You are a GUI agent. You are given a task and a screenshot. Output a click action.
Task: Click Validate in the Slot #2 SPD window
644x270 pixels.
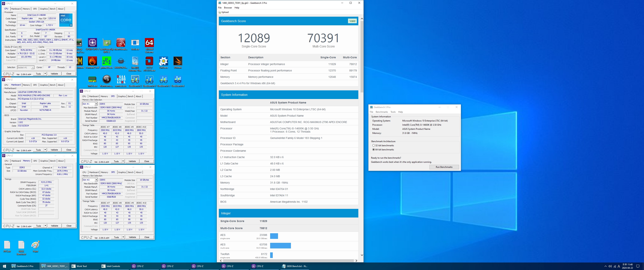[x=133, y=237]
